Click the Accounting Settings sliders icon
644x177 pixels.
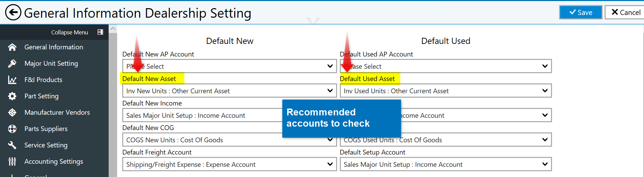[x=12, y=161]
